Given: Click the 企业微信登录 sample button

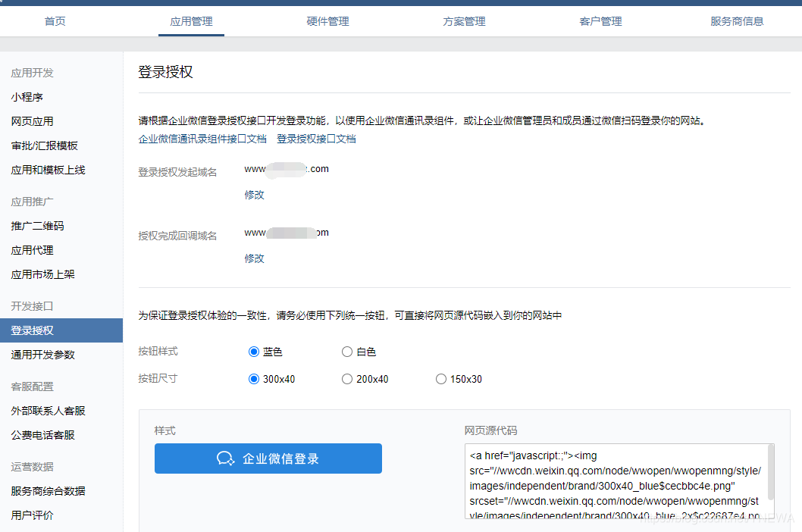Looking at the screenshot, I should click(x=268, y=458).
